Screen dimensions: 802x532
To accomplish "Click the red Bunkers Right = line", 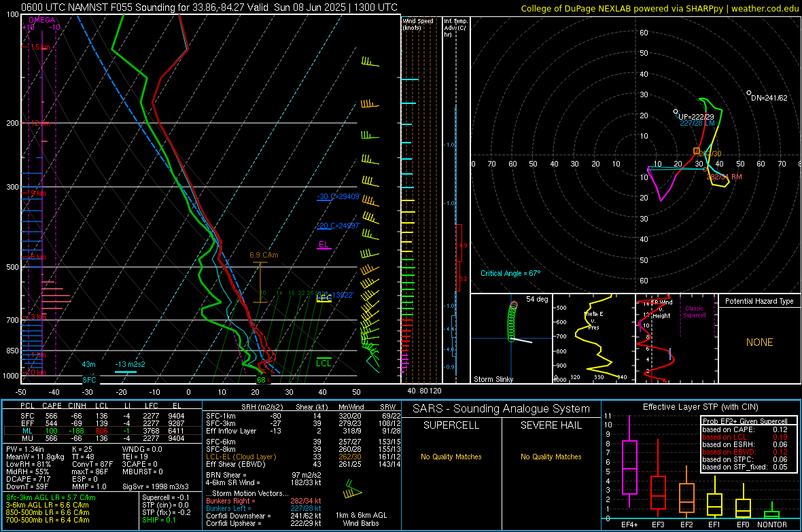I will (x=264, y=501).
